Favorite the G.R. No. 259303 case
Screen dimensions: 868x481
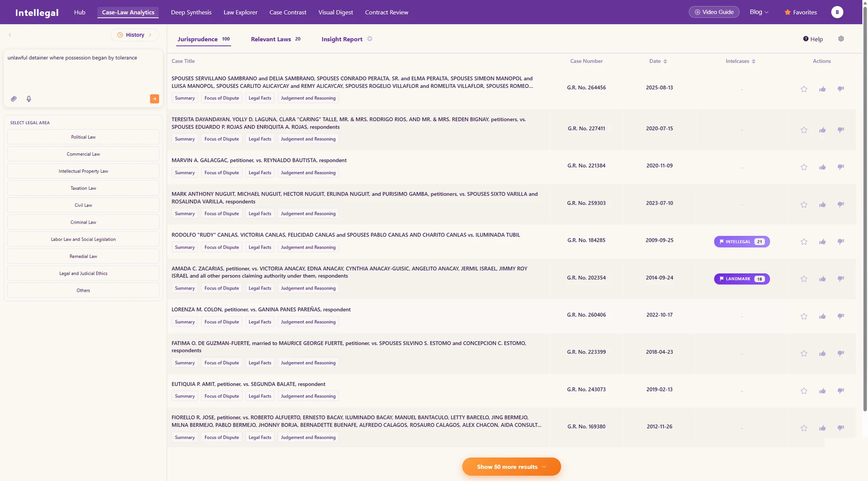point(804,204)
